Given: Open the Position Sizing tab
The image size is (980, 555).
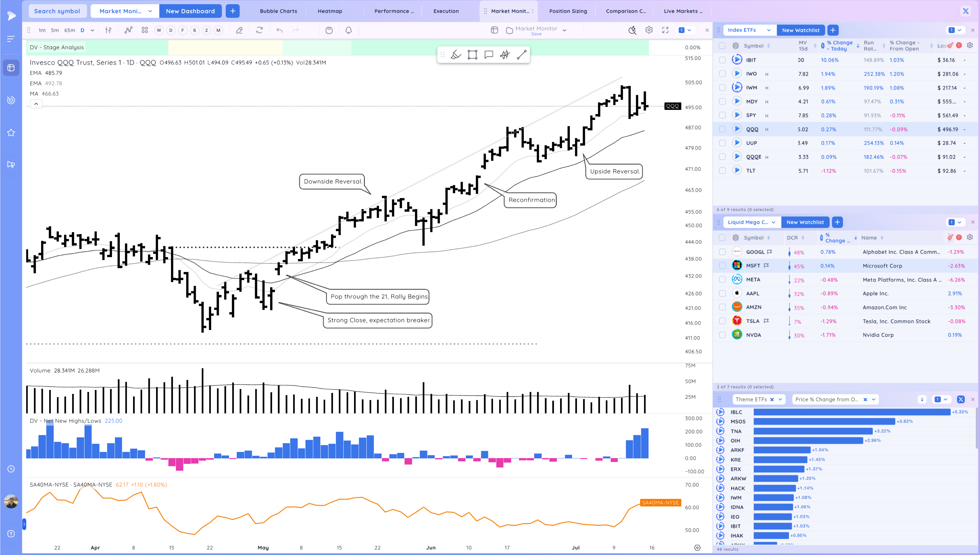Looking at the screenshot, I should [x=568, y=11].
